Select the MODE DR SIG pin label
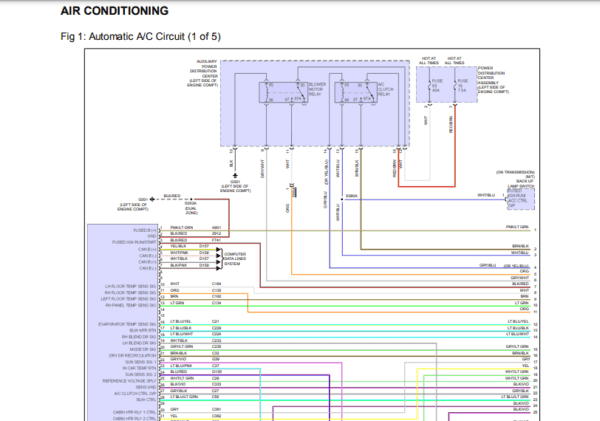This screenshot has width=600, height=421. pyautogui.click(x=143, y=349)
